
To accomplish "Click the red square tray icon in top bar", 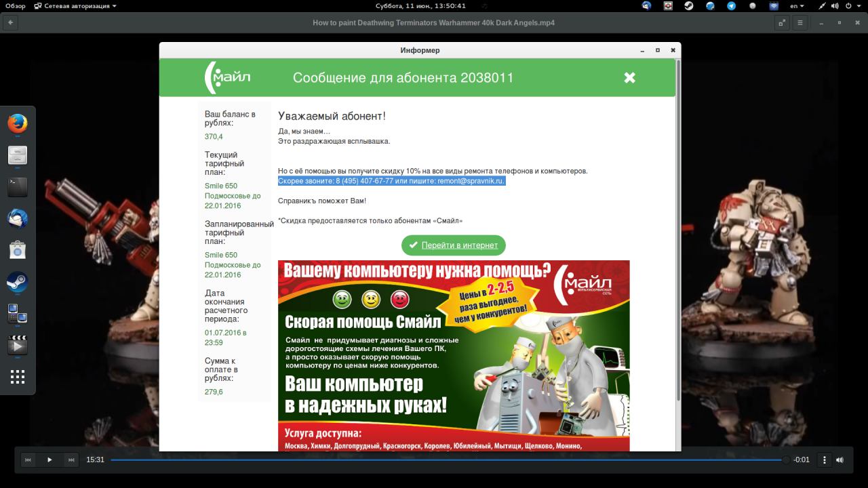I will click(668, 6).
